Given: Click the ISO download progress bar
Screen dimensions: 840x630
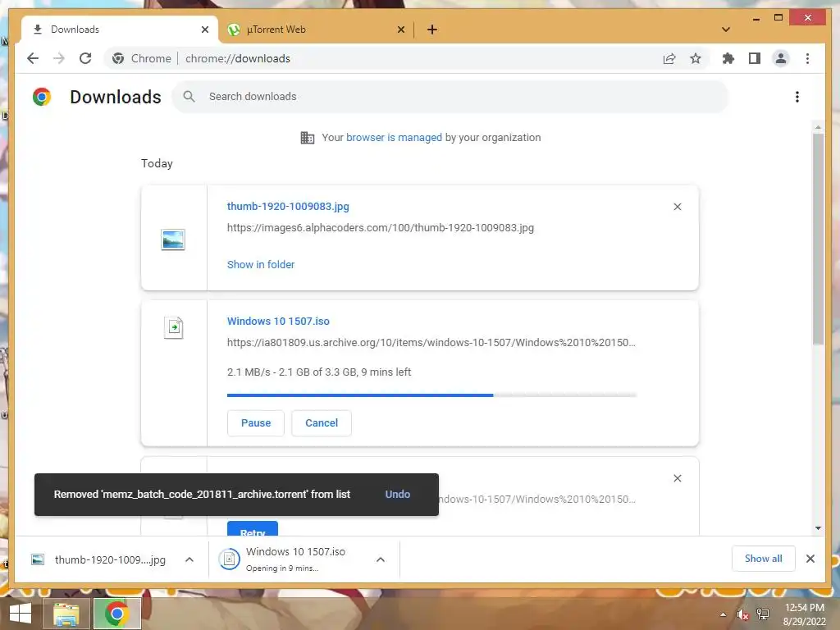Looking at the screenshot, I should tap(431, 395).
